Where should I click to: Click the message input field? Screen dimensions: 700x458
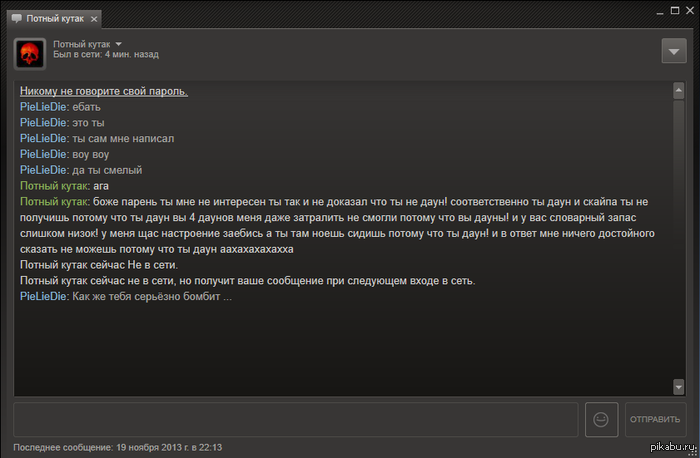click(296, 419)
